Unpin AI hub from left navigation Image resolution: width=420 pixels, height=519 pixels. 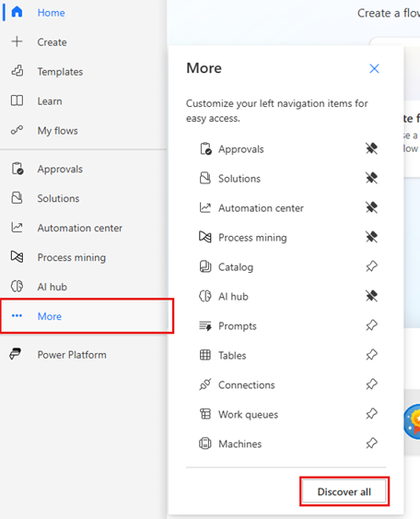point(371,296)
